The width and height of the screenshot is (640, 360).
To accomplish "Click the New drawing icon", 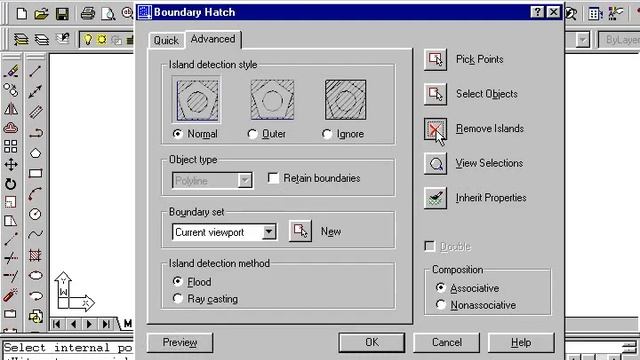I will (x=22, y=14).
